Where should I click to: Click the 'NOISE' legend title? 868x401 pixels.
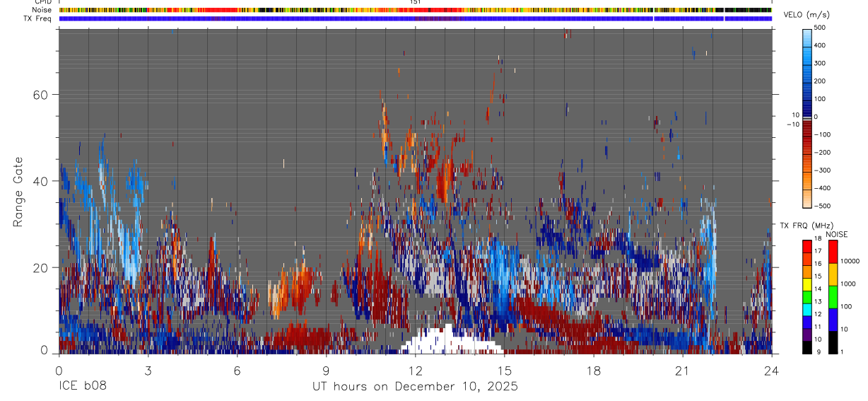(x=837, y=235)
